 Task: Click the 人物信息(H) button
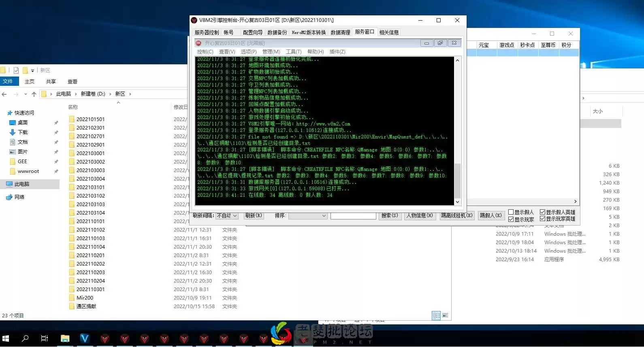pyautogui.click(x=420, y=216)
